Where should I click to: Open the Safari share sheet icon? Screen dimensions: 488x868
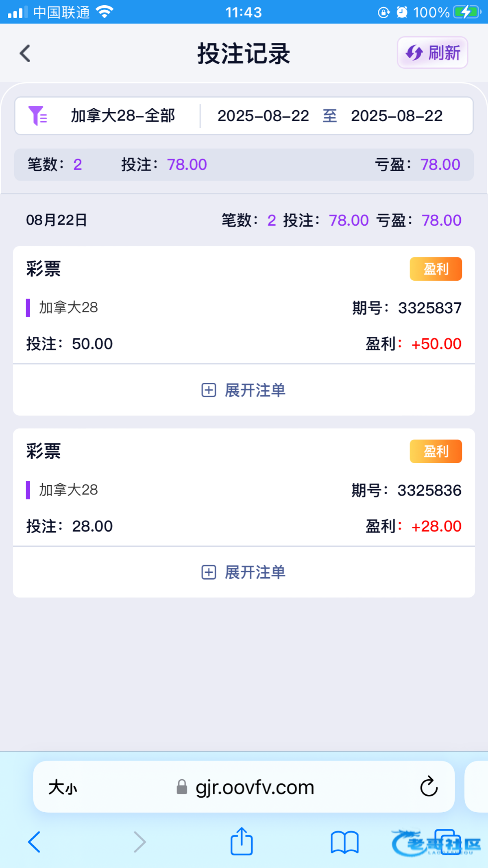[x=242, y=841]
